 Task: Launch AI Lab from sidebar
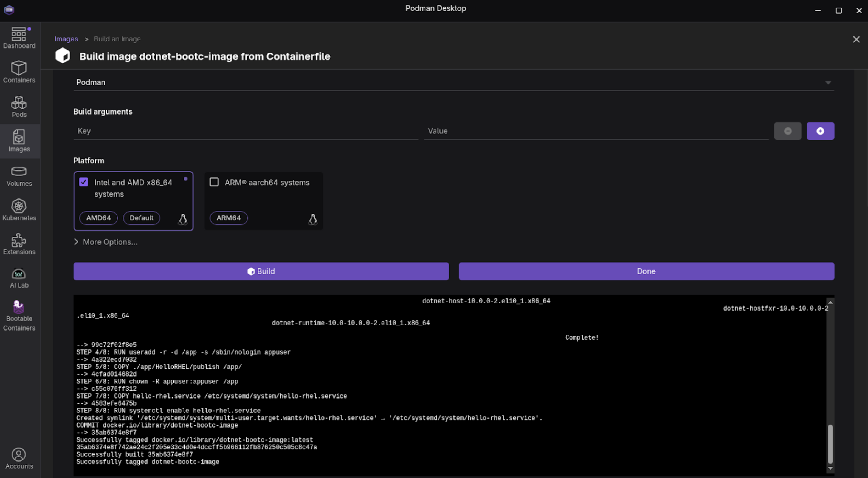[19, 278]
